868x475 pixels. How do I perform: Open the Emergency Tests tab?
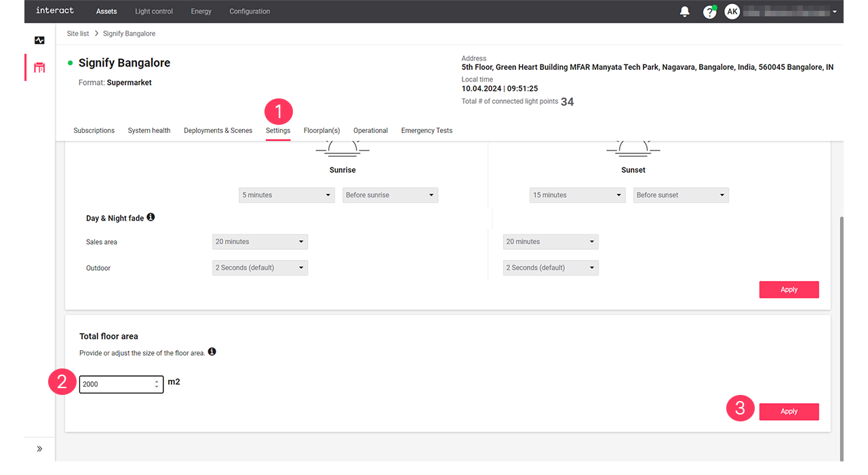coord(427,130)
